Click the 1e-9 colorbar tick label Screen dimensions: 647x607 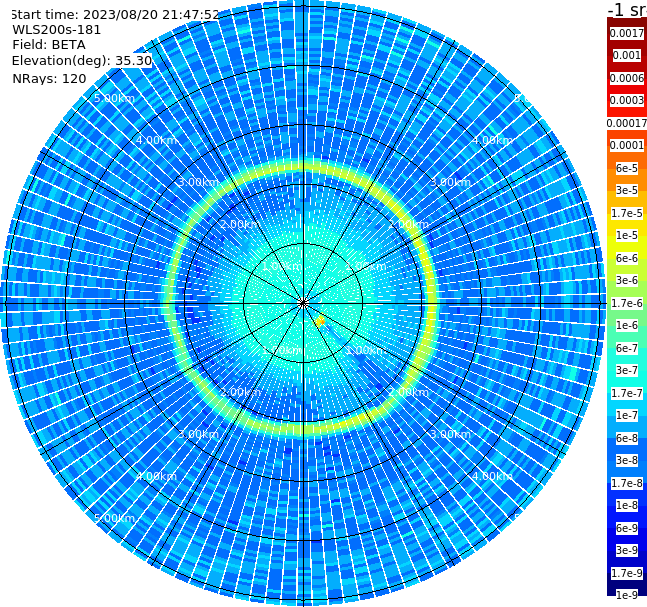pos(627,595)
